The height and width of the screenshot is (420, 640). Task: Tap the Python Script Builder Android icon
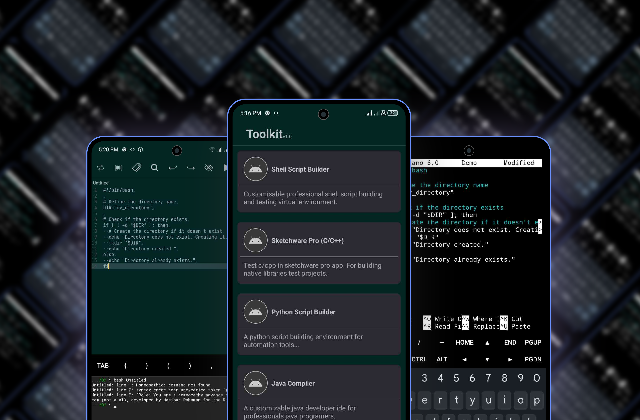tap(256, 311)
